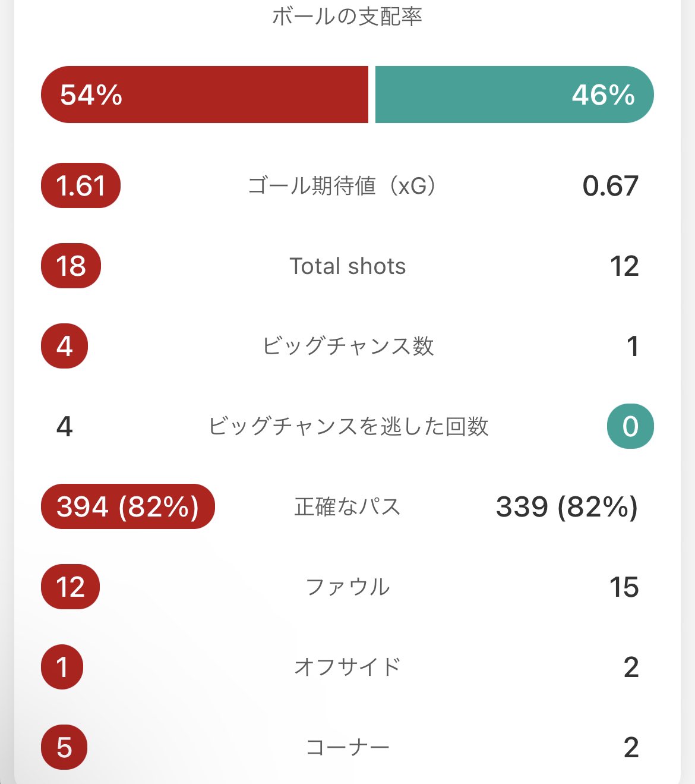Click the 正確なパス label
This screenshot has width=695, height=784.
tap(347, 507)
